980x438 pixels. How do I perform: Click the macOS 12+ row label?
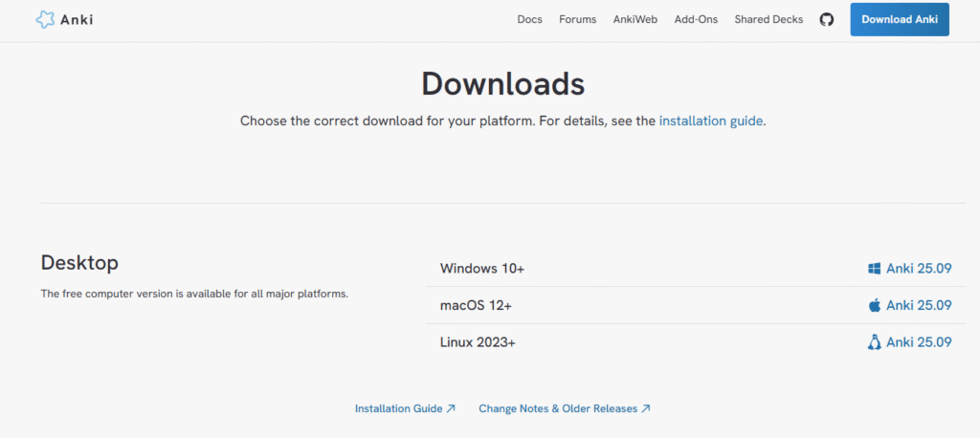(476, 305)
